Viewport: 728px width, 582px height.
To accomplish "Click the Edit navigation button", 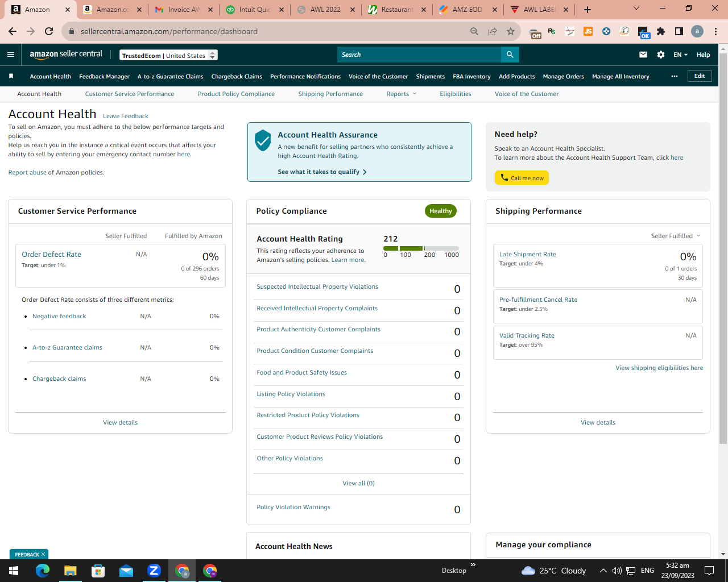I will (700, 76).
